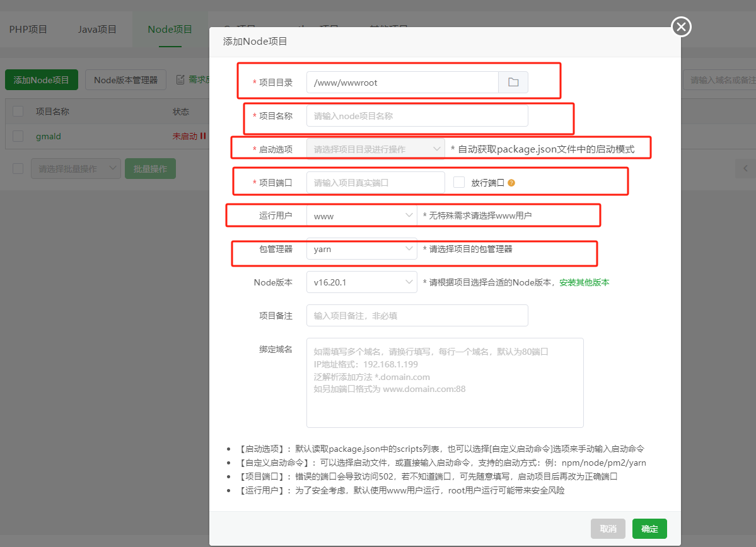Click the 状态 column header
Image resolution: width=756 pixels, height=547 pixels.
pyautogui.click(x=181, y=112)
